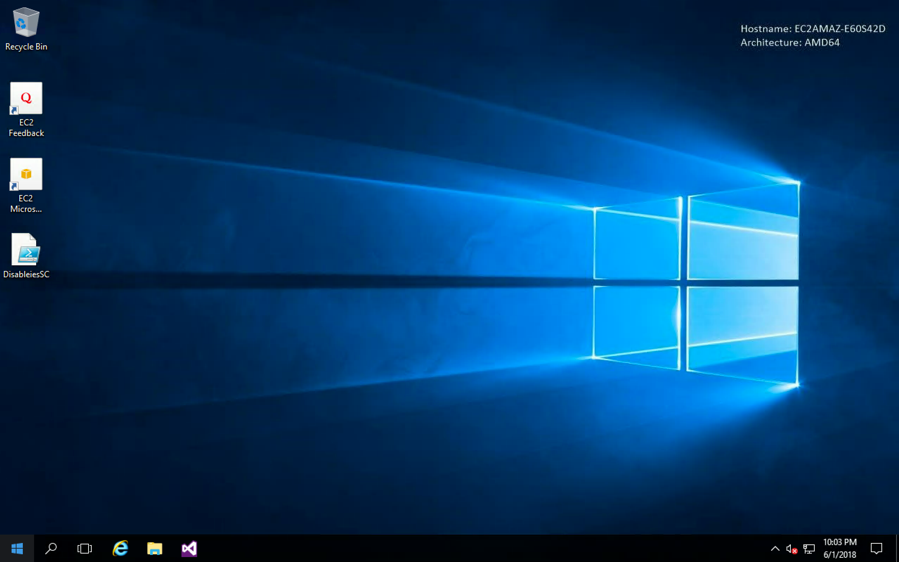The height and width of the screenshot is (562, 899).
Task: Launch Internet Explorer from the taskbar
Action: click(x=120, y=549)
